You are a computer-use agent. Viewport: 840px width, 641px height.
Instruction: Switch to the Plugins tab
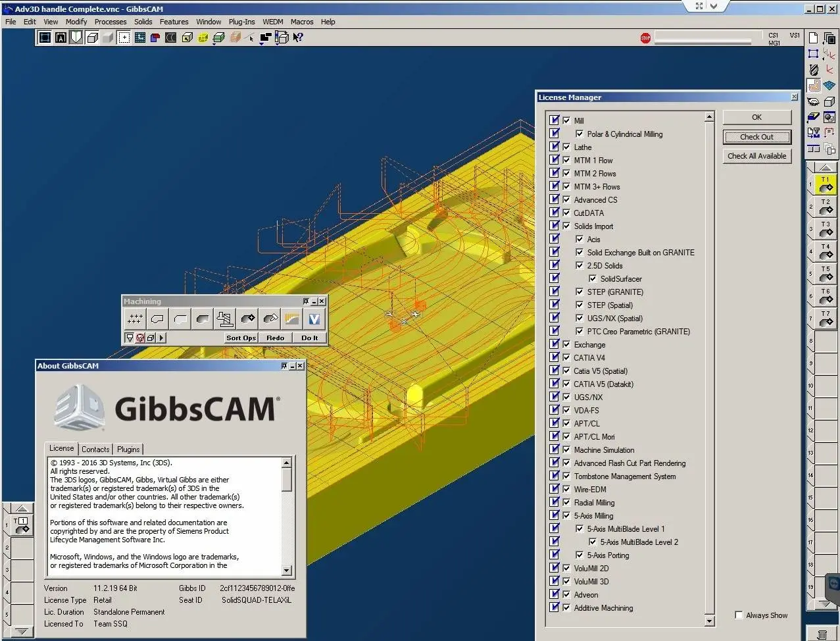tap(128, 449)
